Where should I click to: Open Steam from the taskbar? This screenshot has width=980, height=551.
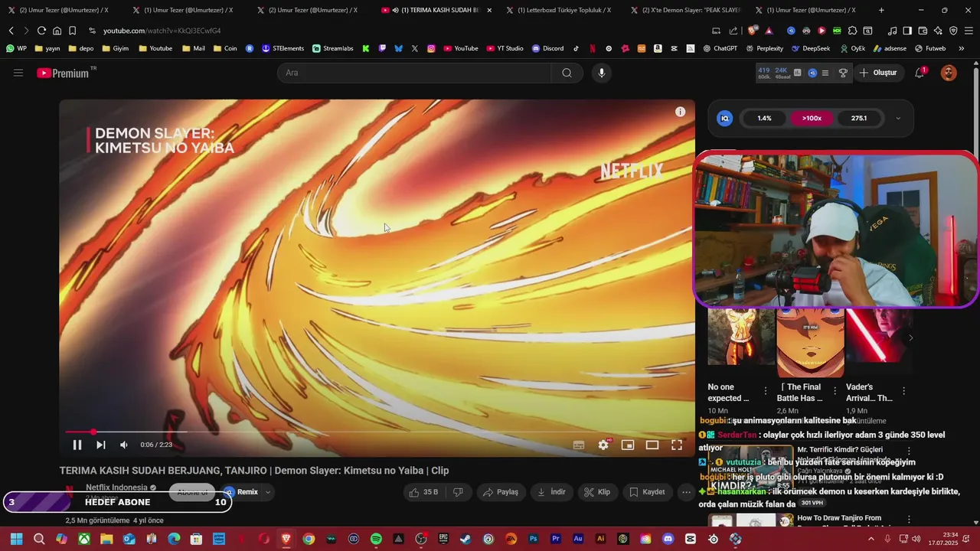(465, 540)
